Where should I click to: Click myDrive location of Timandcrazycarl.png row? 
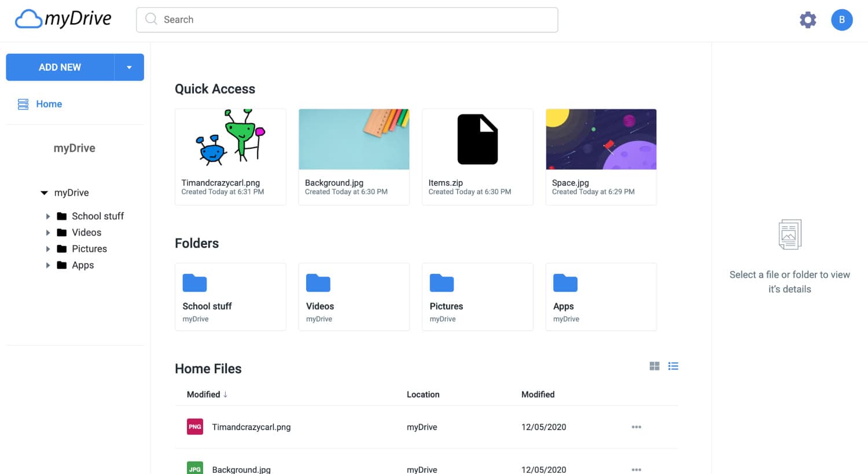[x=422, y=427]
